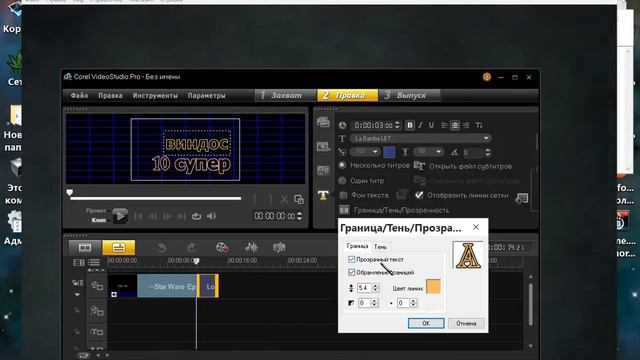Image resolution: width=640 pixels, height=360 pixels.
Task: Open the Параметры menu
Action: tap(207, 96)
